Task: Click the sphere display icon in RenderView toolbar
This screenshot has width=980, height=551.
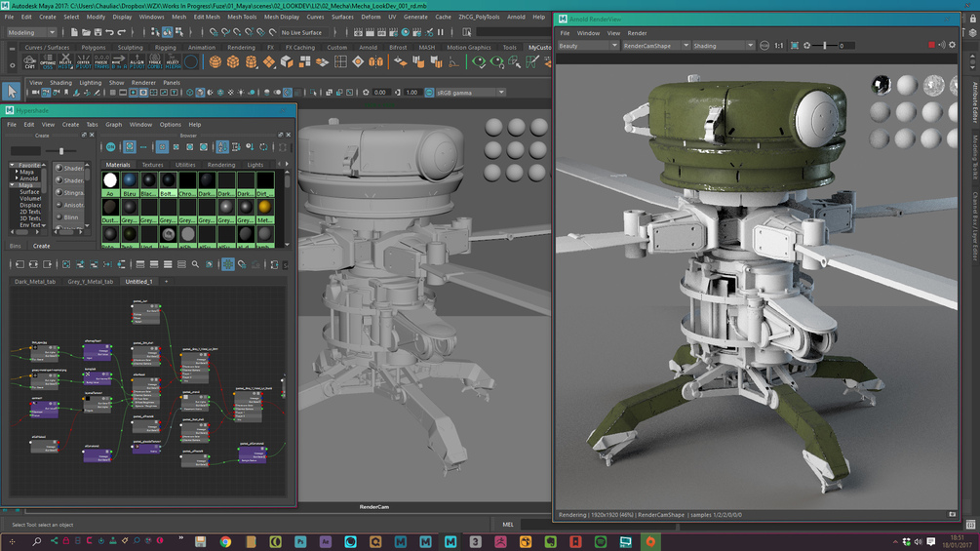Action: click(764, 46)
